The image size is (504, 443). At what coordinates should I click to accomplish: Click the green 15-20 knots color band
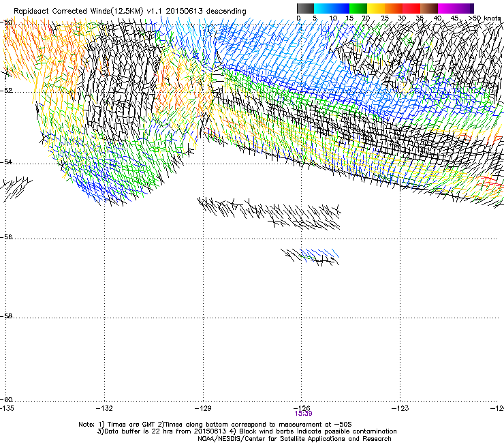coord(358,8)
